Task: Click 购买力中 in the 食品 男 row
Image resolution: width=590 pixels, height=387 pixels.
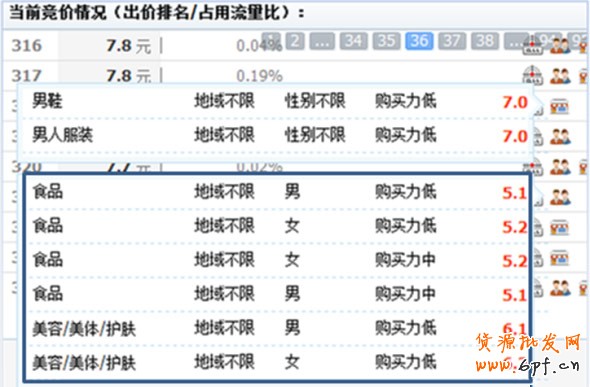Action: (x=406, y=293)
